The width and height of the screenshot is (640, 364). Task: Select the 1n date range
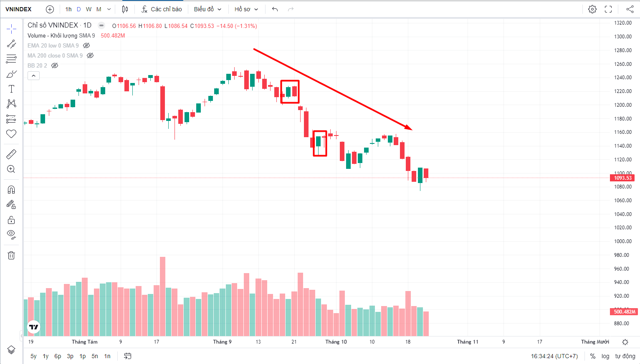(107, 356)
